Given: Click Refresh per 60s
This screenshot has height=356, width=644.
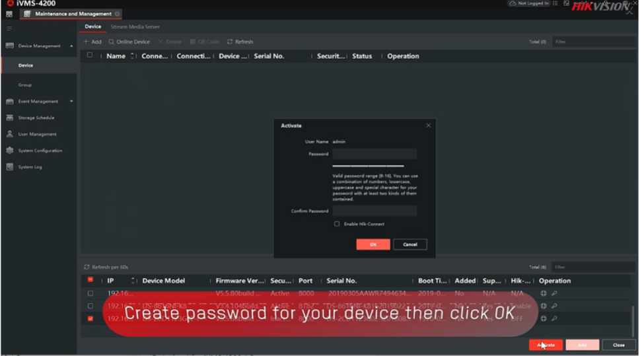Looking at the screenshot, I should click(x=106, y=267).
